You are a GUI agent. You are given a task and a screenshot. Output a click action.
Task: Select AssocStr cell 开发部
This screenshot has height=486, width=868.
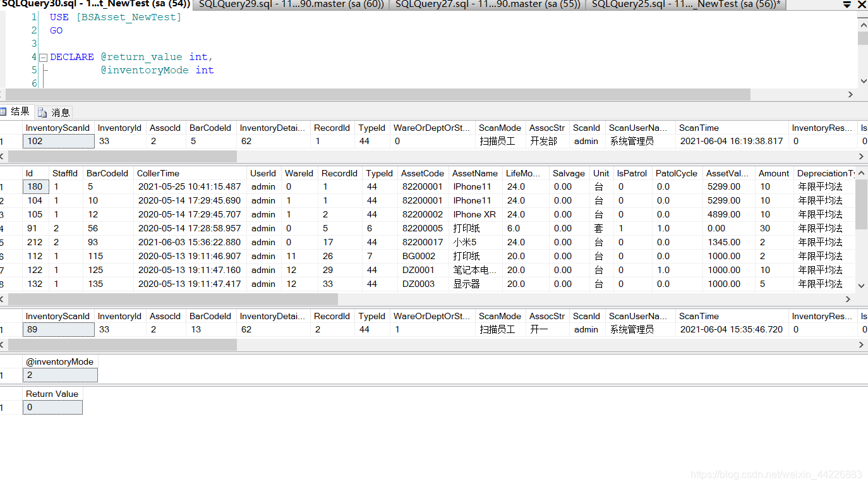pos(548,141)
